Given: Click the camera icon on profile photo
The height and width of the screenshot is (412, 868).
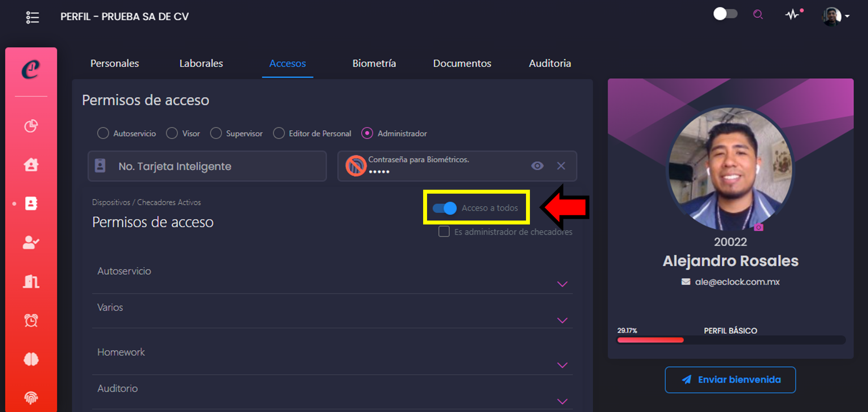Looking at the screenshot, I should pyautogui.click(x=758, y=227).
